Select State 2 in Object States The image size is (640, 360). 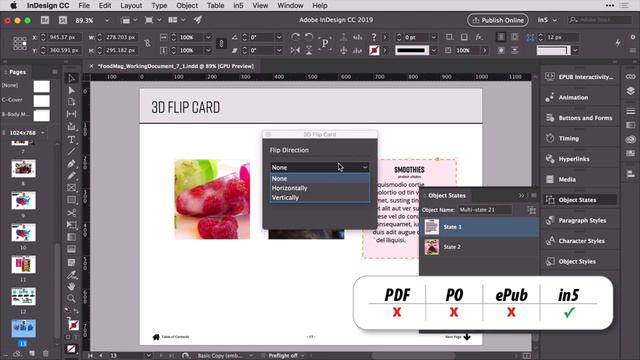[x=479, y=247]
